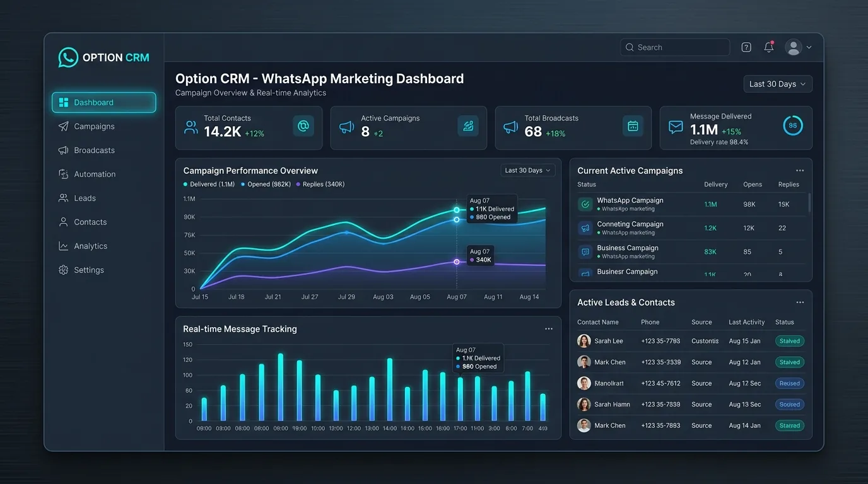Click the status badge in Sarah Hamn row
The width and height of the screenshot is (868, 484).
coord(790,405)
